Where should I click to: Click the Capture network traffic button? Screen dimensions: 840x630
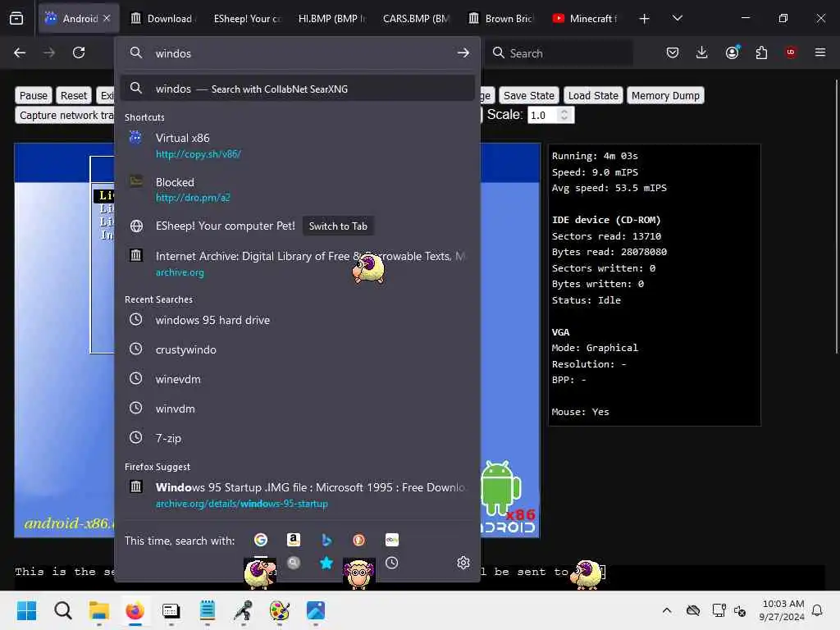coord(65,115)
